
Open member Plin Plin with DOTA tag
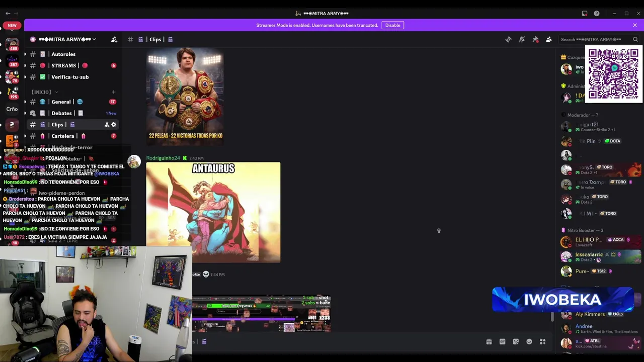[601, 141]
